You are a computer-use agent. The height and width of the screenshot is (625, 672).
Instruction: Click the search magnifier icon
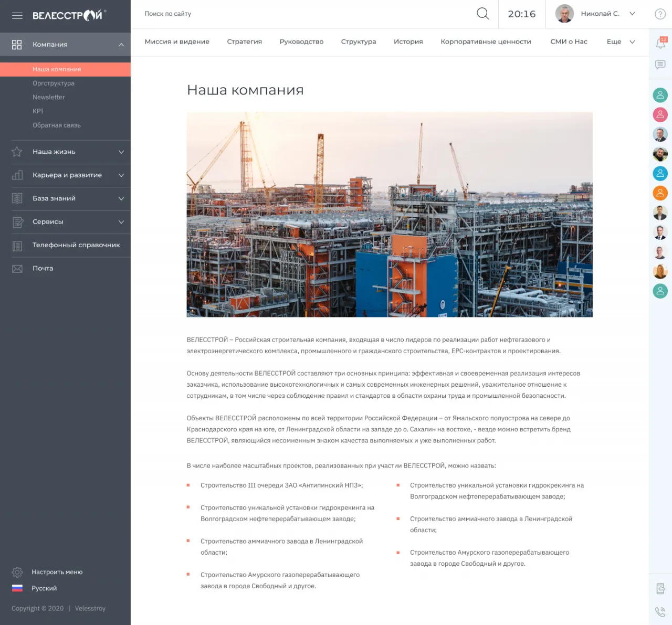tap(482, 14)
